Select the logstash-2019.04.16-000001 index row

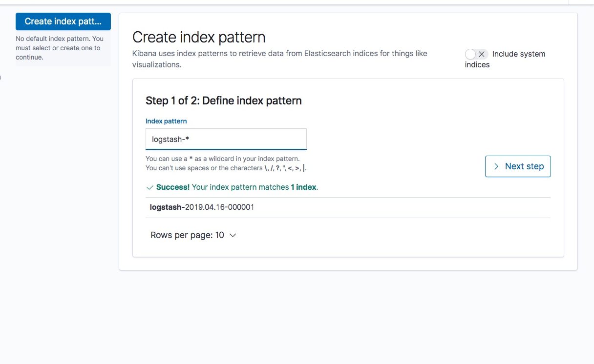pyautogui.click(x=348, y=207)
